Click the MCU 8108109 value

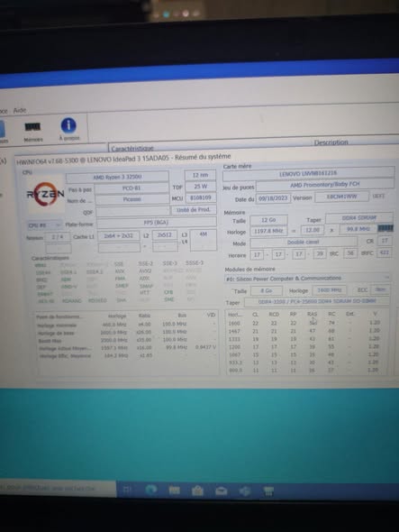click(201, 197)
